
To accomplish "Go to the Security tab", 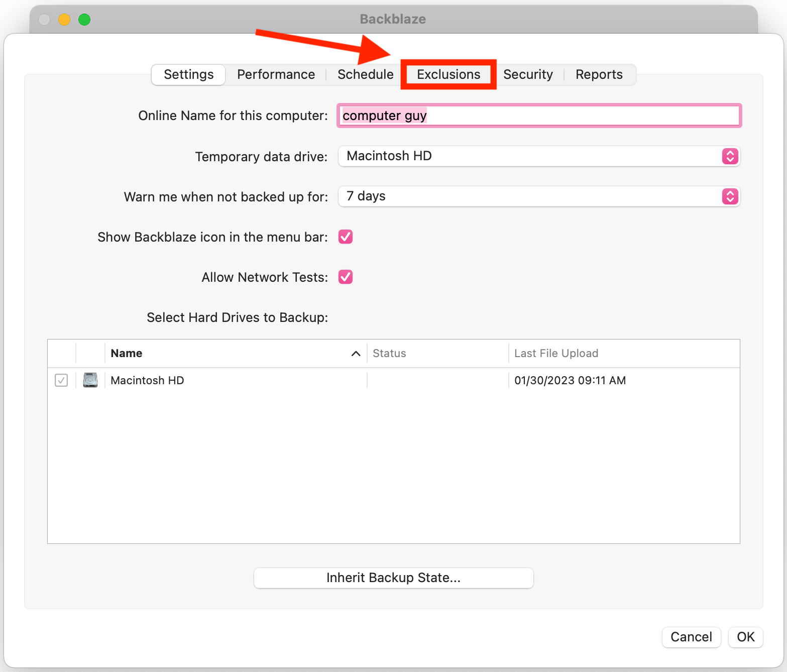I will click(528, 74).
